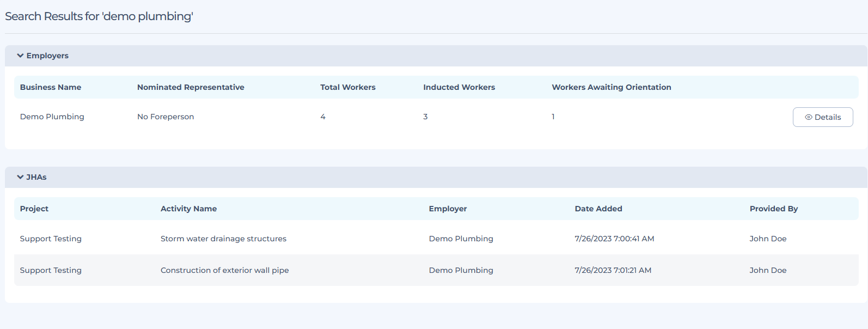Click the Business Name column header

point(51,87)
